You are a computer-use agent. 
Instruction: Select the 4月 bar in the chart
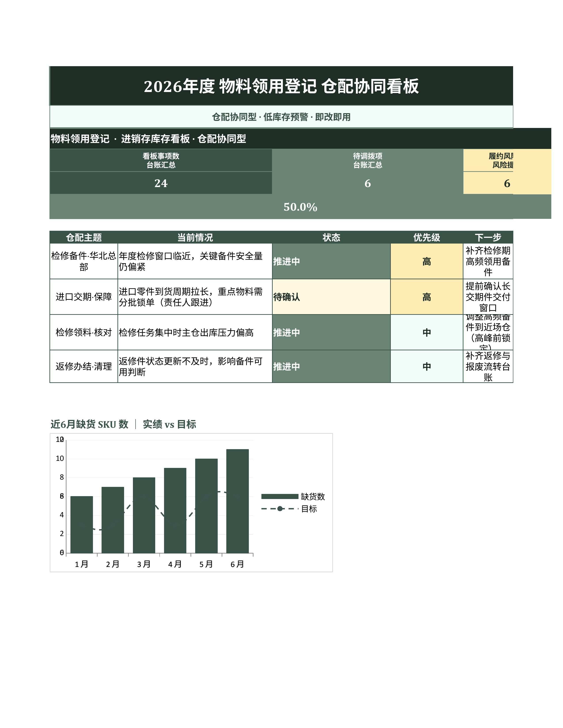[x=175, y=511]
